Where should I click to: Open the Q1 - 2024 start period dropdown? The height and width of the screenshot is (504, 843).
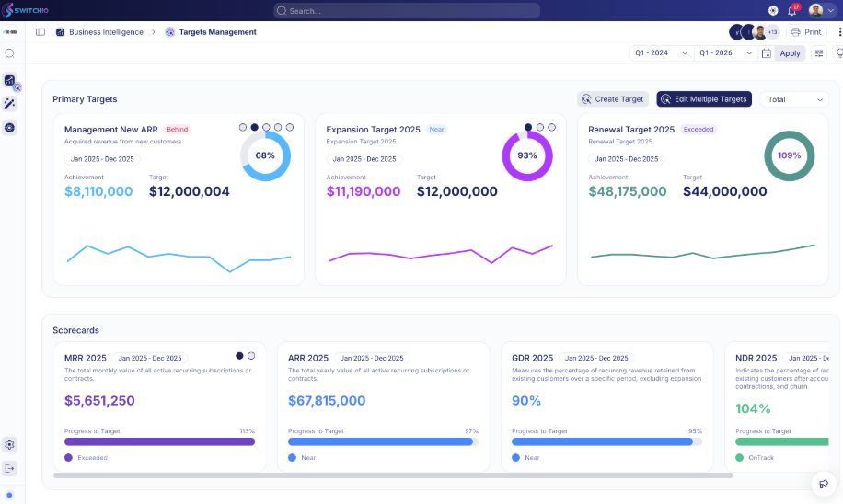[661, 53]
